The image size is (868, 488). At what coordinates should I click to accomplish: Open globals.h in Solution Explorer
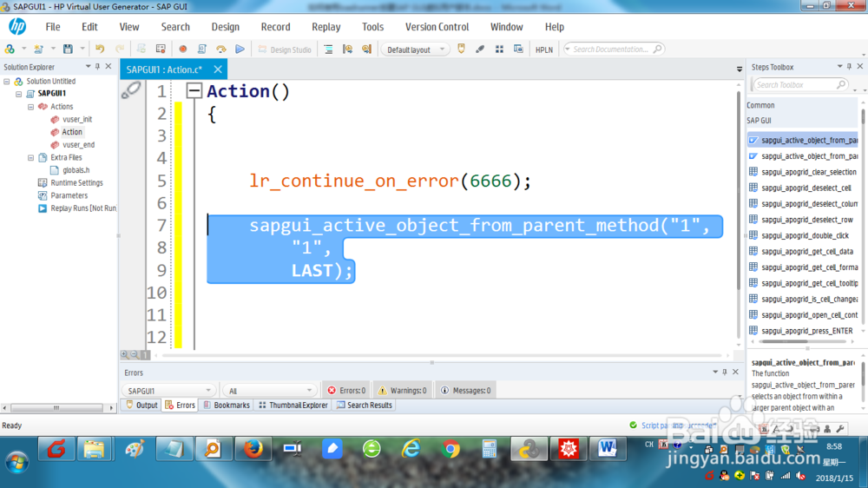76,170
